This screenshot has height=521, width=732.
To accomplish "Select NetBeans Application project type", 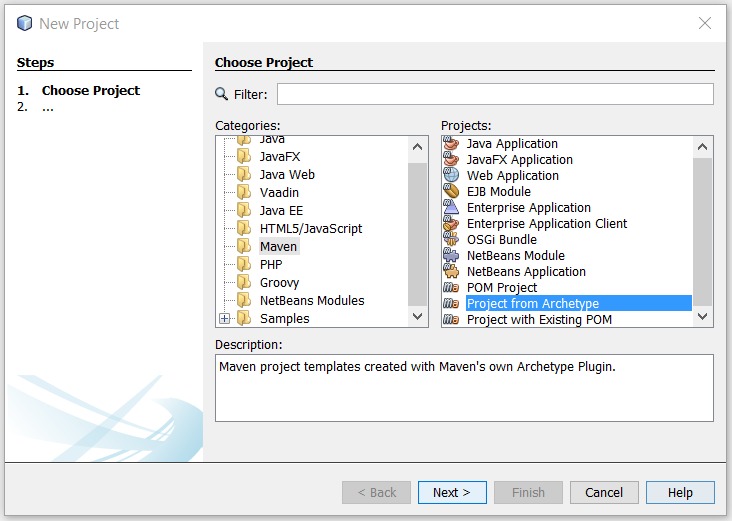I will [x=526, y=272].
